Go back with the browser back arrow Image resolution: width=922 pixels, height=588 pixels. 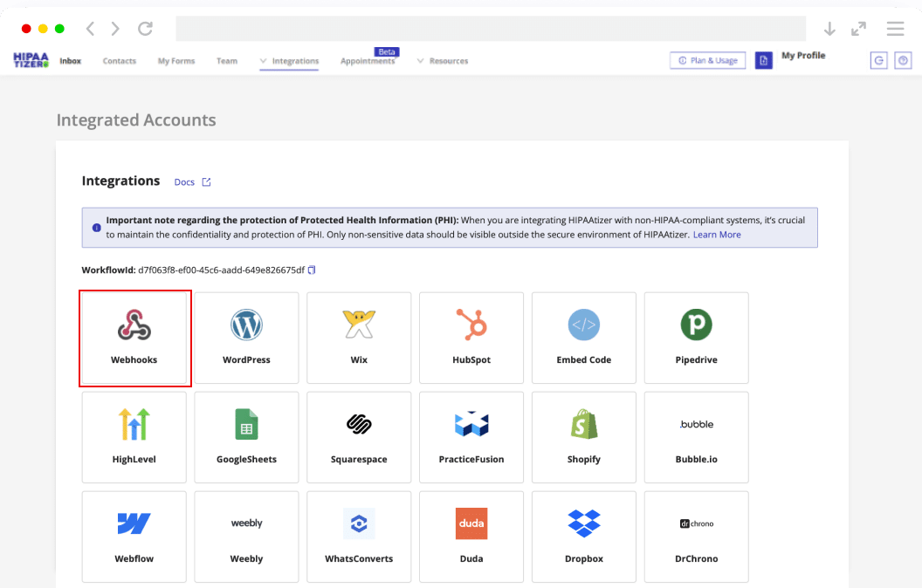click(91, 28)
